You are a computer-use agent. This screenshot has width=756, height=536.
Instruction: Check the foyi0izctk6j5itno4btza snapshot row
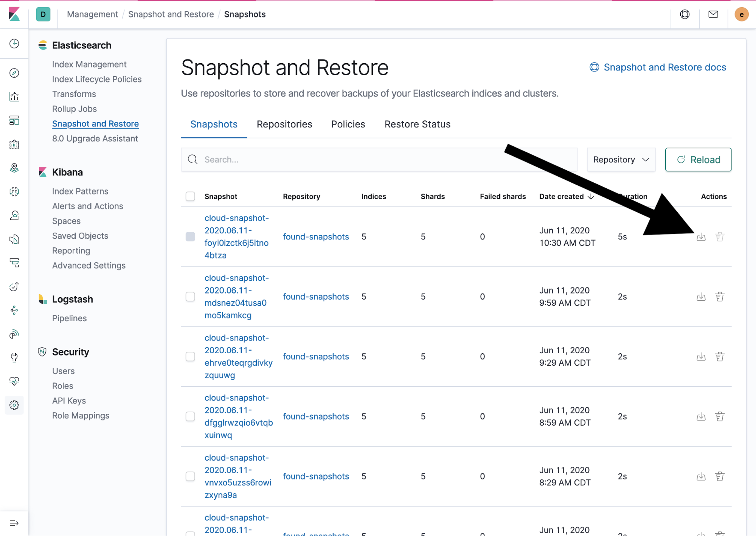(x=190, y=236)
